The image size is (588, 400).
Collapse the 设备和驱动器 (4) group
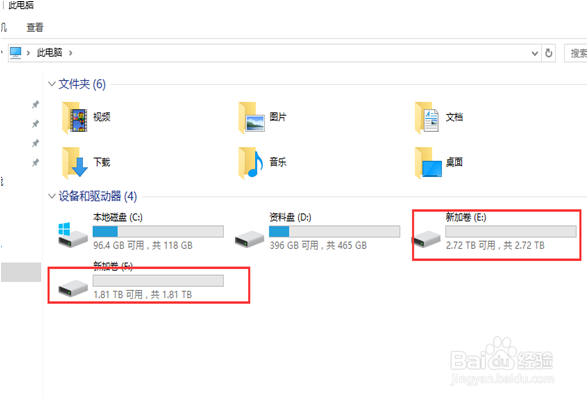52,196
